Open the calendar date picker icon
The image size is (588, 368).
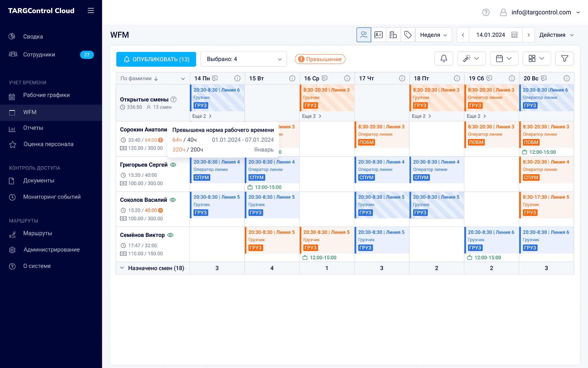[x=514, y=35]
